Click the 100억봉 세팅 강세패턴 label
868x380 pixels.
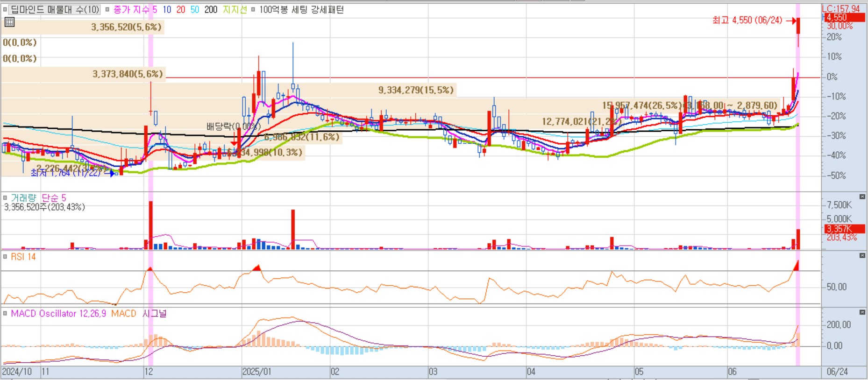click(301, 9)
